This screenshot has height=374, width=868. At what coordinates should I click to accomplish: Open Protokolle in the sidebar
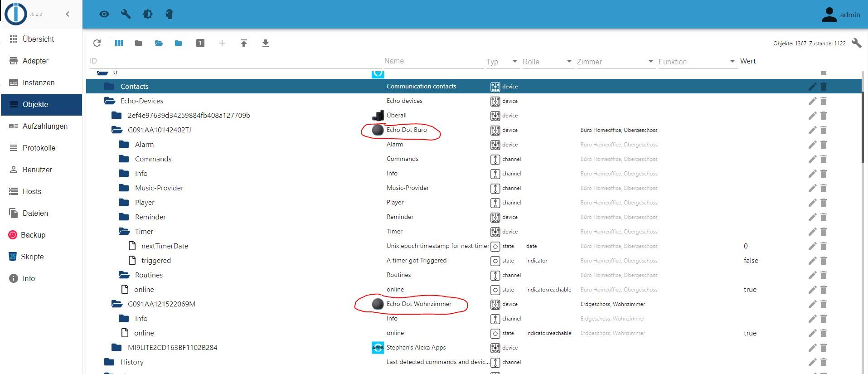coord(41,148)
